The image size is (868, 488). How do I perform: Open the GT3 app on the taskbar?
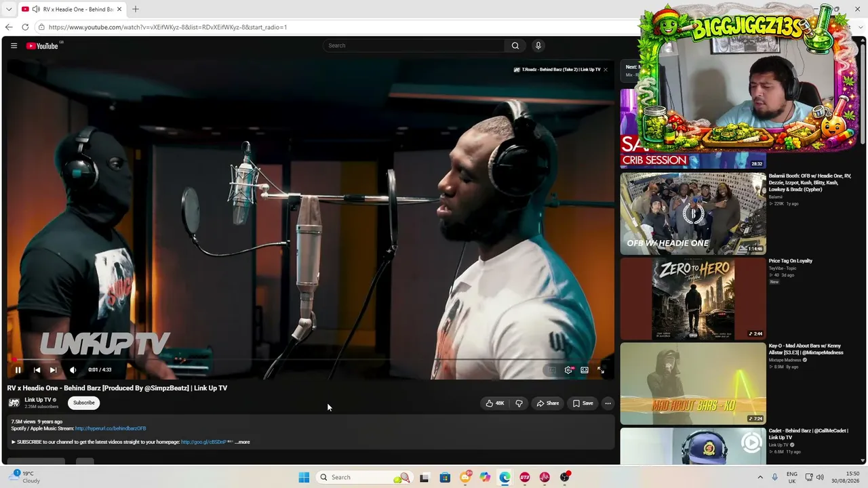coord(525,477)
